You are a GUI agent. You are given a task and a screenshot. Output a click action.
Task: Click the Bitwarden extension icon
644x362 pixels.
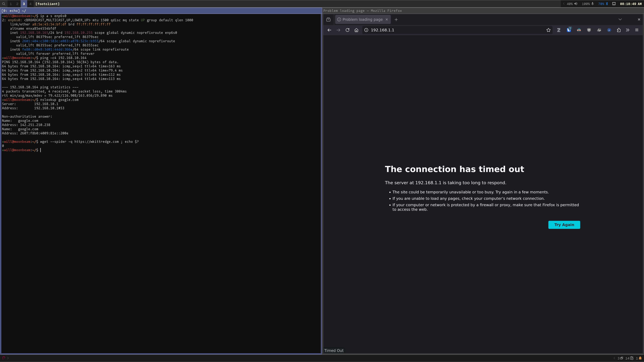569,30
